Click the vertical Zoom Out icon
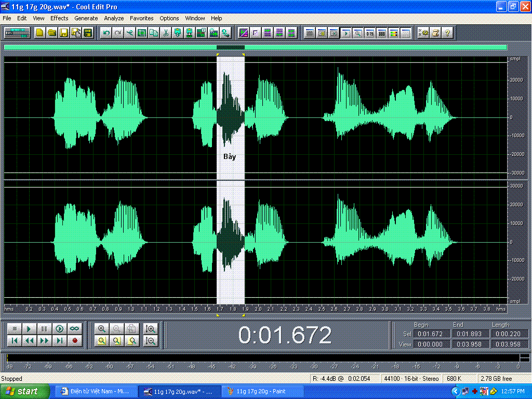 click(x=150, y=340)
